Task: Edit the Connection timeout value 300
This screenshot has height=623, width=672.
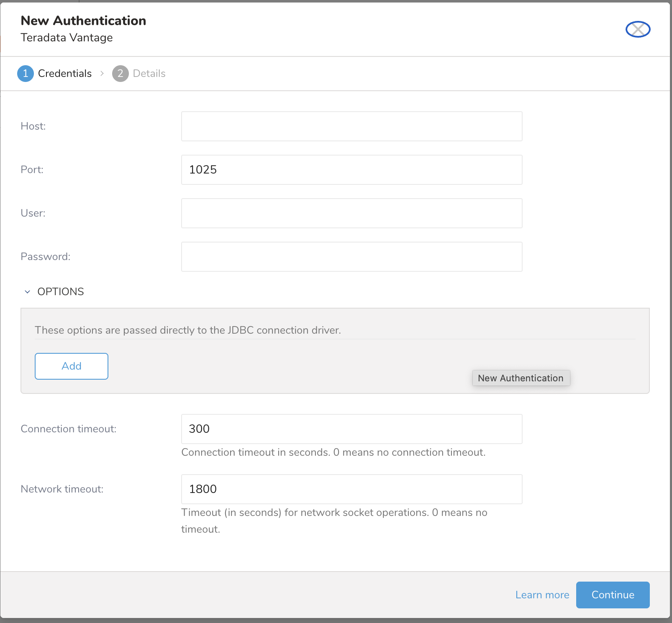Action: pyautogui.click(x=351, y=429)
